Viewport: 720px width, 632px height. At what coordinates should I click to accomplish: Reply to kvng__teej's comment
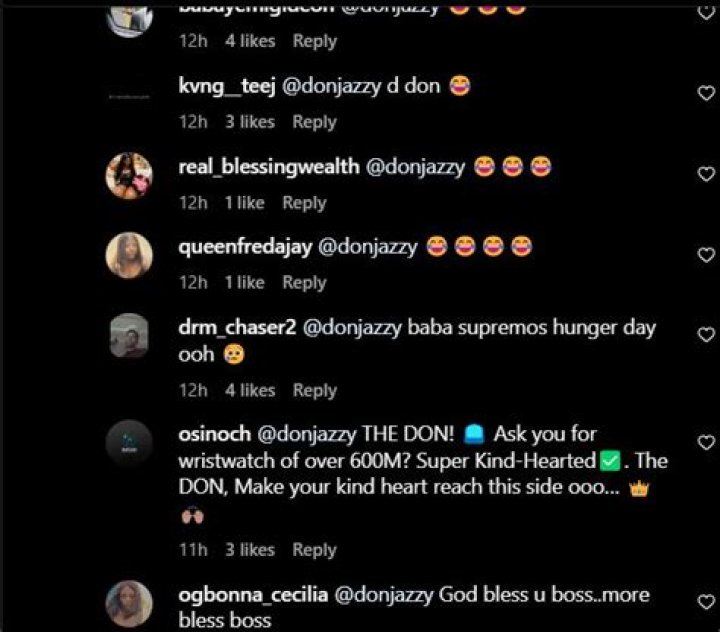[x=314, y=122]
